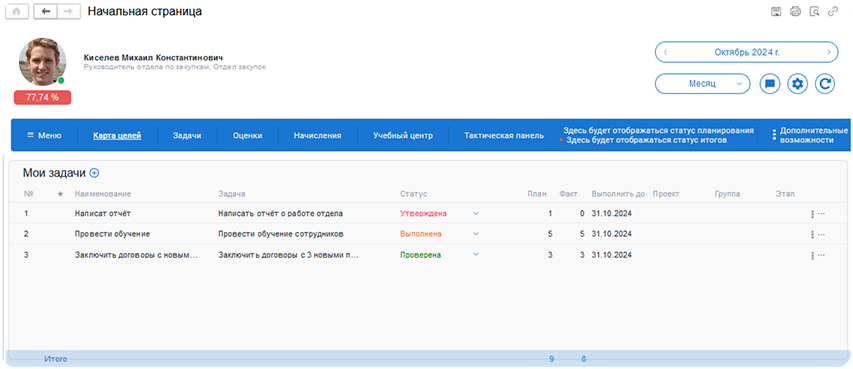Open the Месяц period dropdown

pos(702,84)
